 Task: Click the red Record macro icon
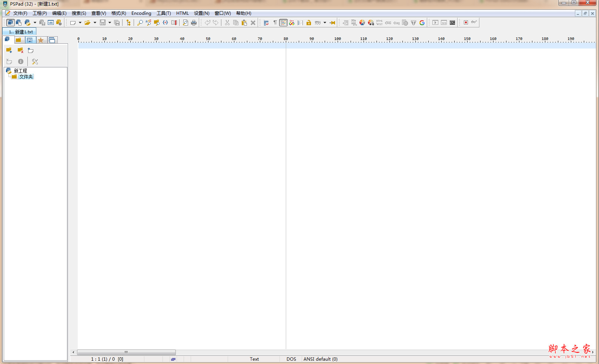click(466, 23)
